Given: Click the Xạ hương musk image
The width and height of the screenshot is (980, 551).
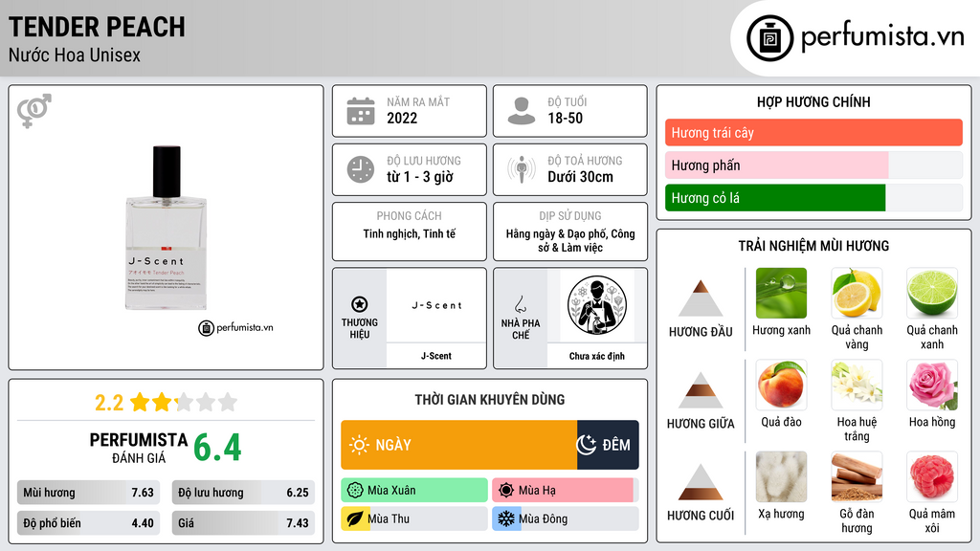Looking at the screenshot, I should 781,476.
